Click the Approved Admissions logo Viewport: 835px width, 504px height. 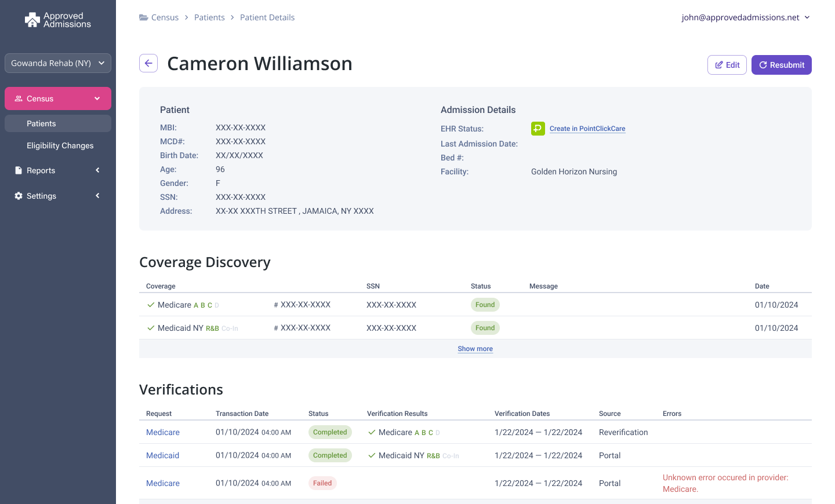(x=58, y=20)
